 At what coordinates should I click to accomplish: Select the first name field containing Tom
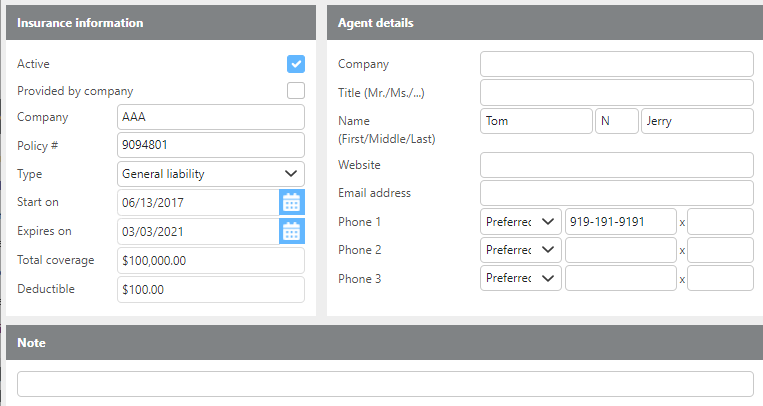tap(536, 121)
